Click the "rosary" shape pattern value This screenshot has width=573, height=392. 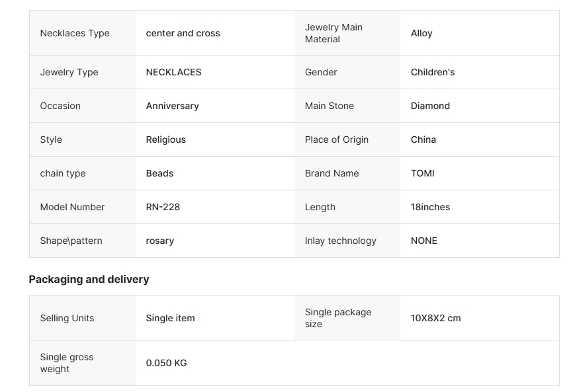159,241
